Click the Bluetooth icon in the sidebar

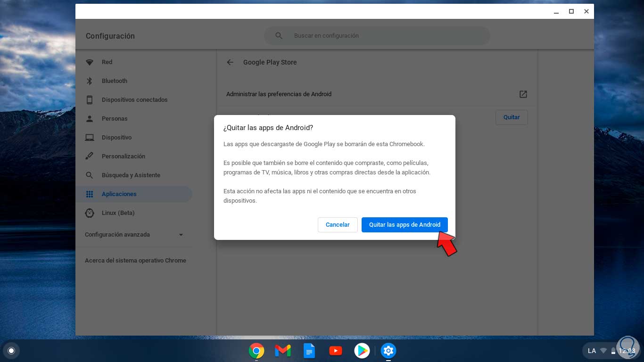(x=90, y=81)
